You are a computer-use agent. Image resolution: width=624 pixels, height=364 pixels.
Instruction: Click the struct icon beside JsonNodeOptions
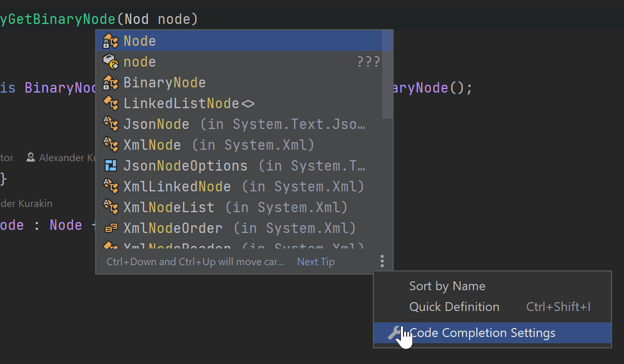click(111, 166)
